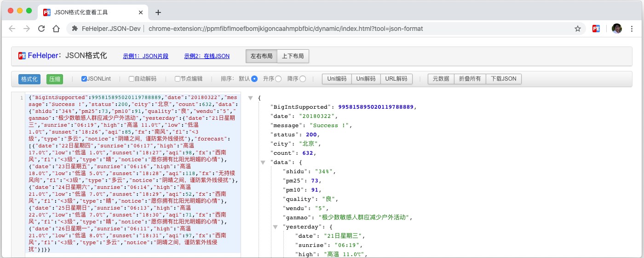The image size is (644, 258).
Task: Open the FeHelper extension icon in toolbar
Action: (596, 29)
